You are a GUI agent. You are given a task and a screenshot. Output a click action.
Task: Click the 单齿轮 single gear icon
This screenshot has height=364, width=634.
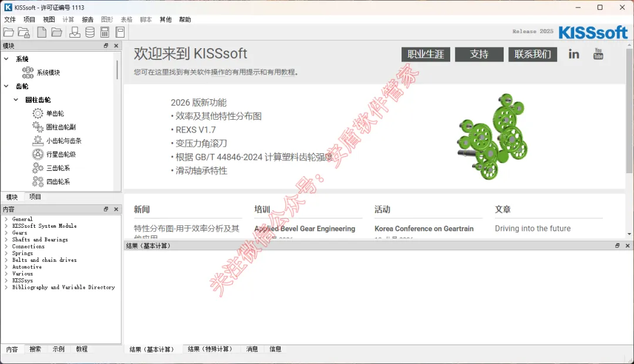pos(38,113)
